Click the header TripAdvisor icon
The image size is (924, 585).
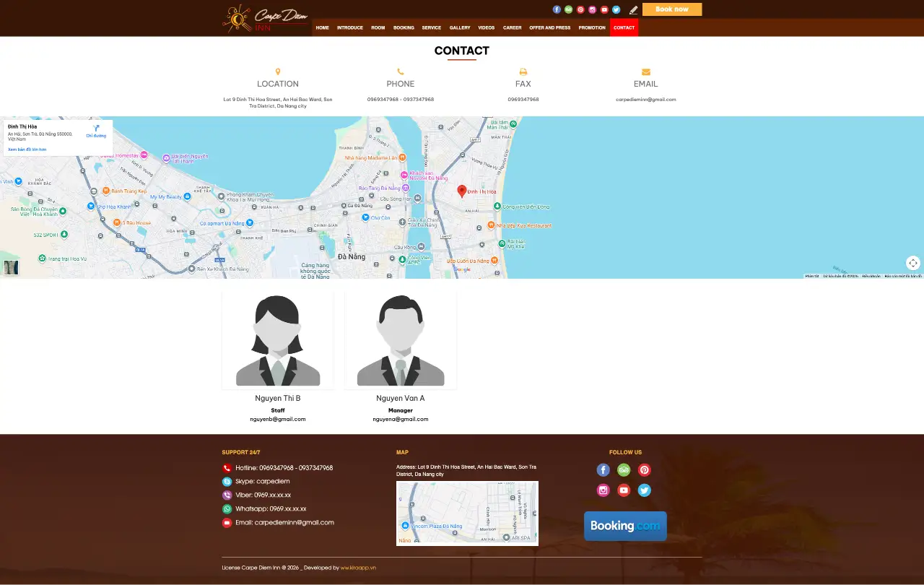pos(568,9)
